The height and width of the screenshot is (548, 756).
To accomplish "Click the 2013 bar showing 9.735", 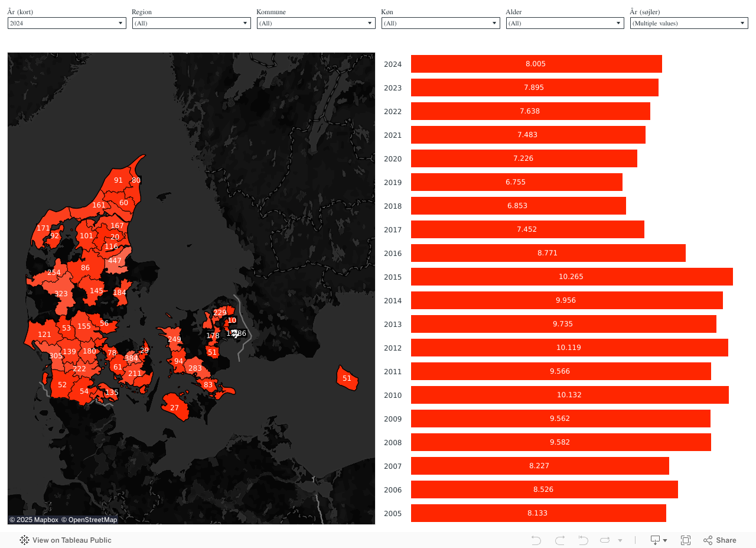I will (x=563, y=324).
